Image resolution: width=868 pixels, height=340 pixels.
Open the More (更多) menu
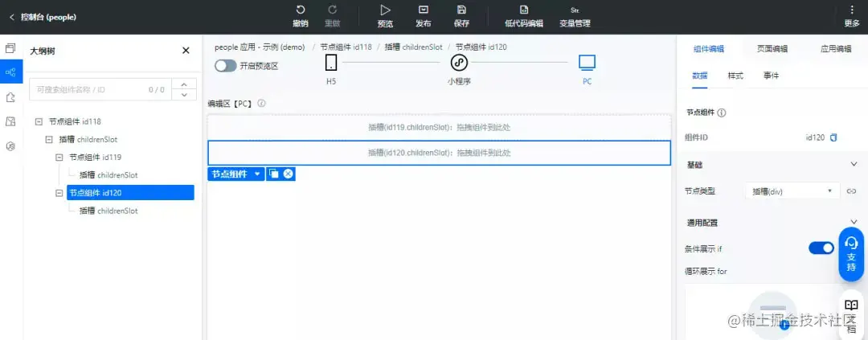[852, 15]
